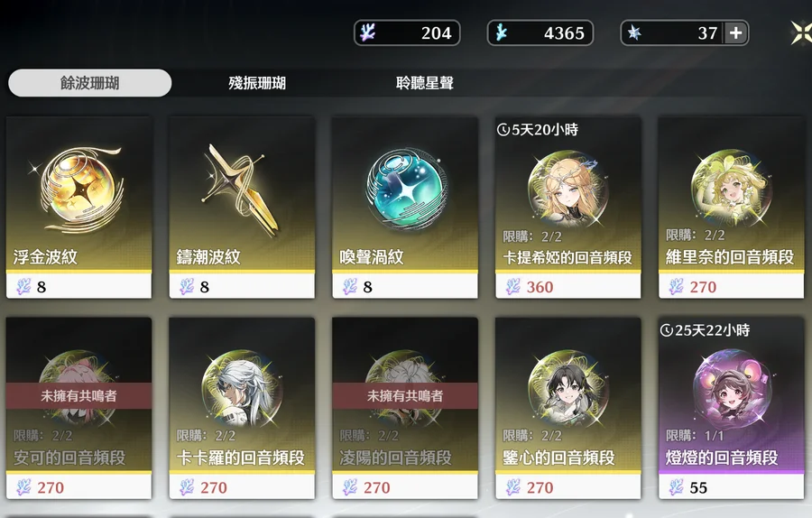The image size is (812, 518).
Task: Click the 204 coral currency counter
Action: (x=407, y=33)
